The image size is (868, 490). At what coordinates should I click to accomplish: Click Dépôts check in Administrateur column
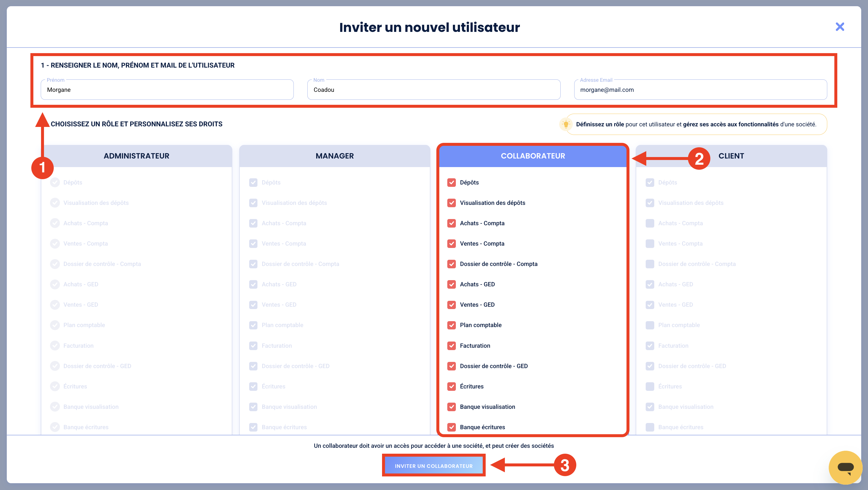(55, 183)
